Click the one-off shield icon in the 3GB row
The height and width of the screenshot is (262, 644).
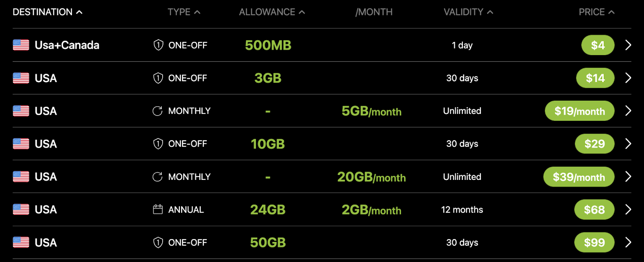(x=158, y=78)
